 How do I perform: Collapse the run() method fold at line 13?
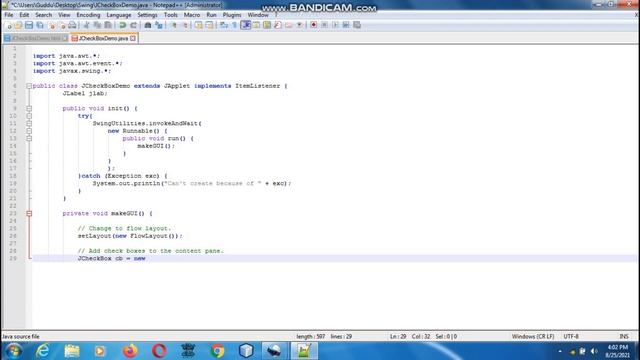click(x=29, y=138)
